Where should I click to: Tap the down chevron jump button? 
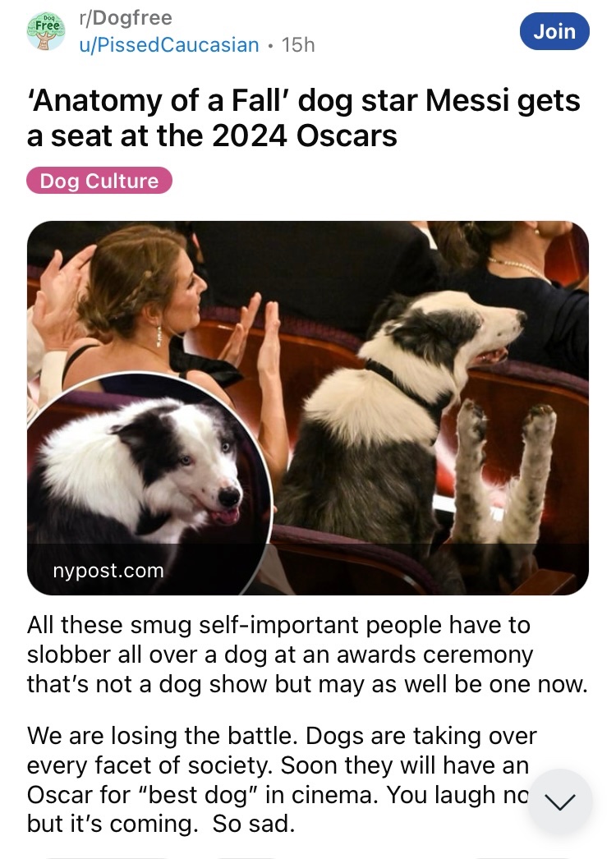(x=560, y=802)
